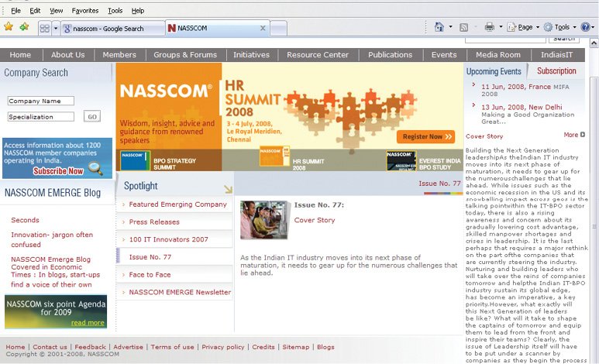Open Privacy policy in footer

tap(223, 347)
